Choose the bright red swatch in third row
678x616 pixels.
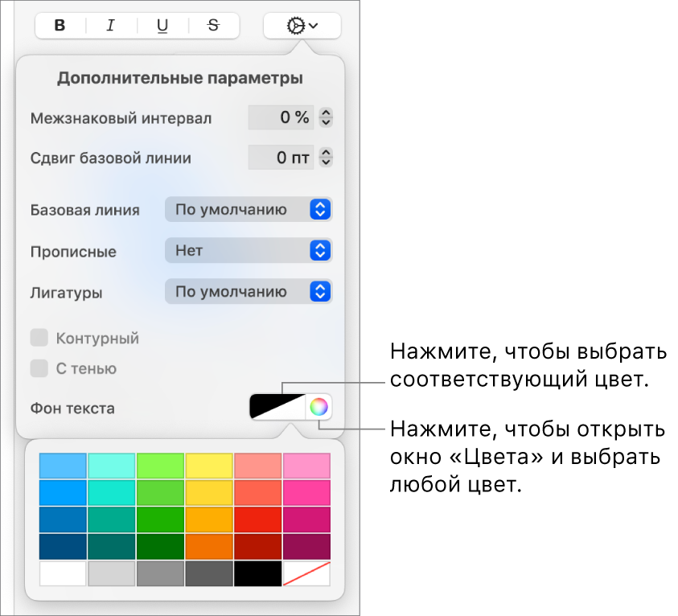257,519
